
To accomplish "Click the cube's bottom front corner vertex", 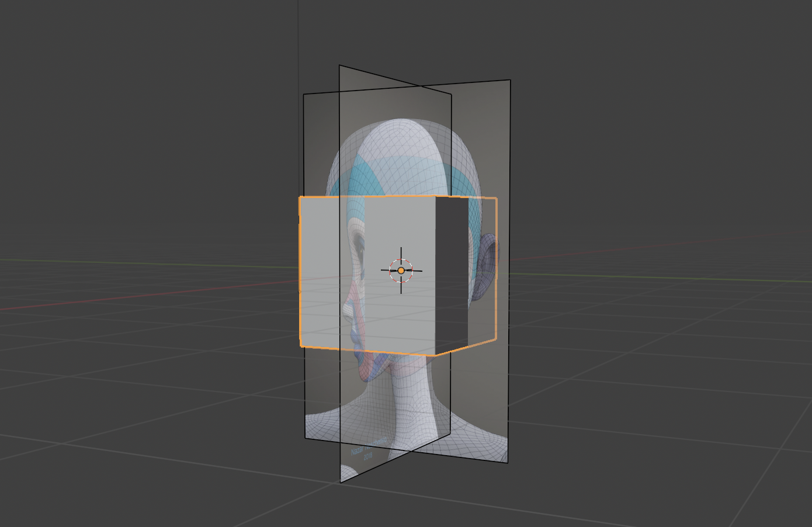I will (435, 355).
